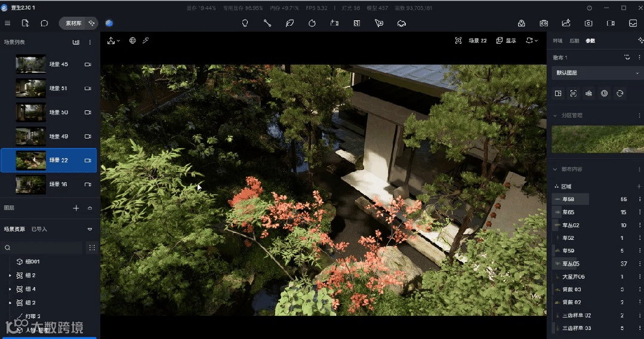This screenshot has width=644, height=339.
Task: Open the camera sync dropdown in viewport
Action: click(x=531, y=41)
